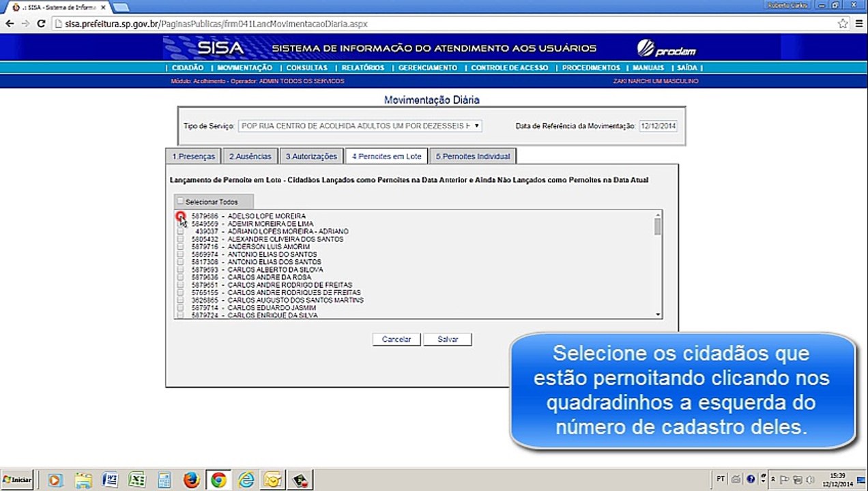Bookmark this page with the star icon
Viewport: 868px width, 491px height.
(x=843, y=23)
